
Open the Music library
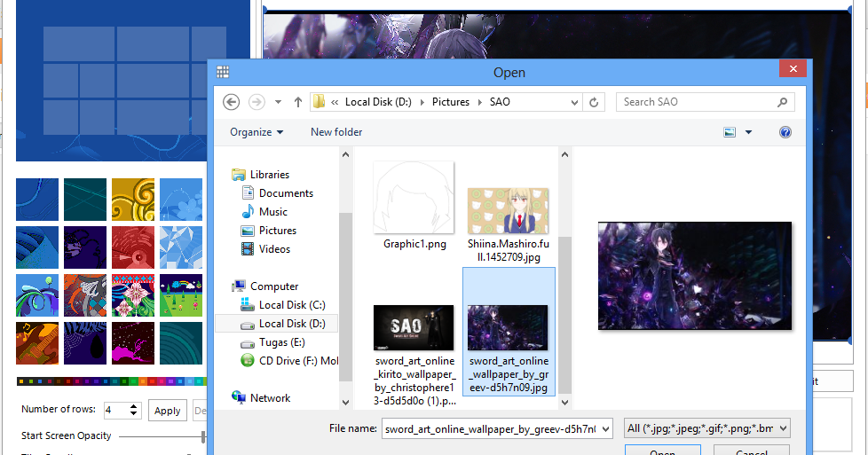[x=264, y=211]
